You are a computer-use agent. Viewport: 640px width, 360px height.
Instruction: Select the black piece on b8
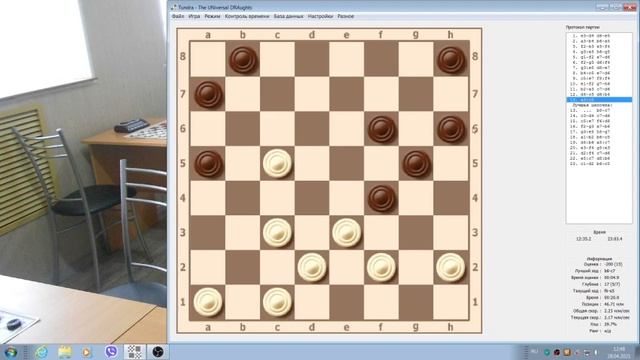[x=243, y=60]
